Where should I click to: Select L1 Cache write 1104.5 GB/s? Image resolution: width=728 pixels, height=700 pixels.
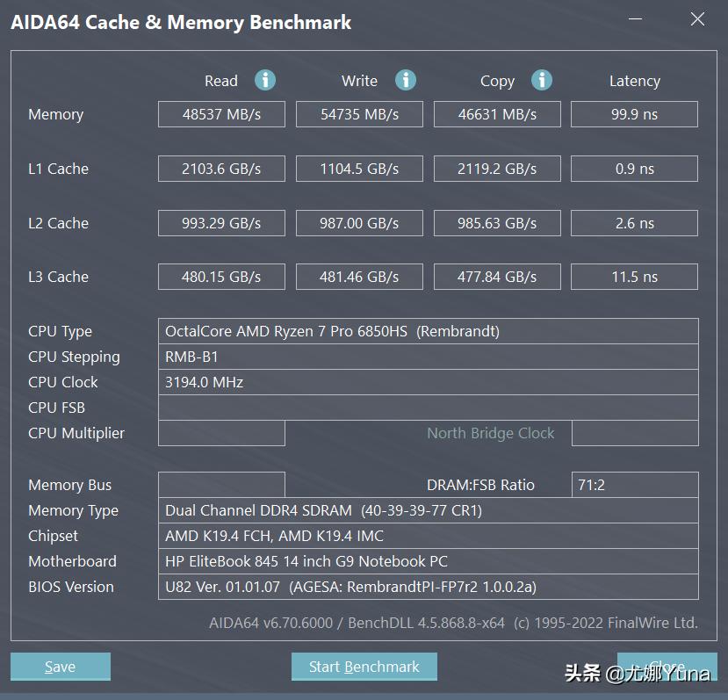click(359, 169)
